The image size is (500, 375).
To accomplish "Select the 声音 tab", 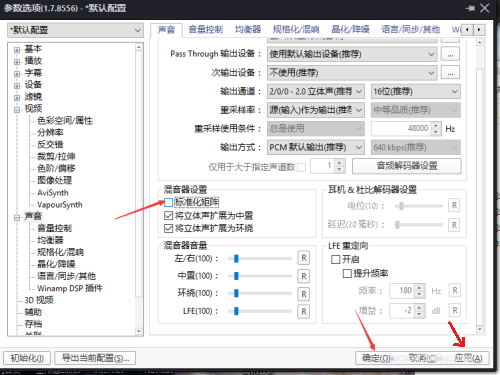I will click(x=166, y=30).
